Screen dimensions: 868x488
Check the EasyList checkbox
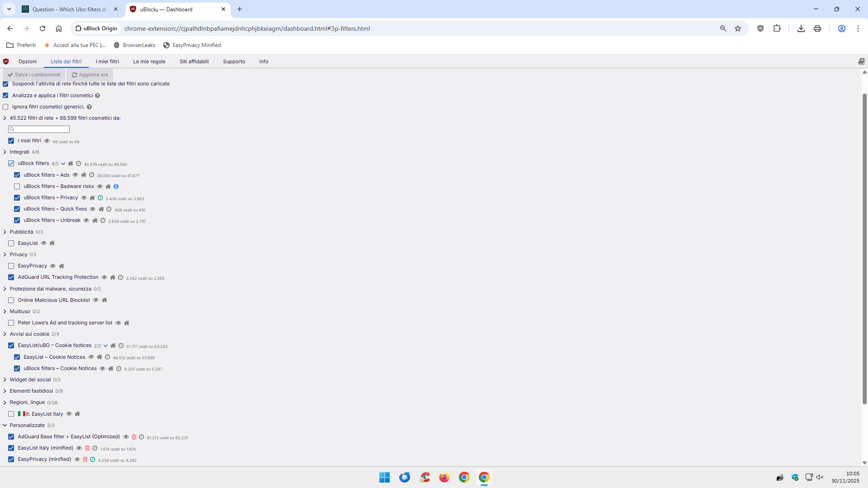coord(11,243)
